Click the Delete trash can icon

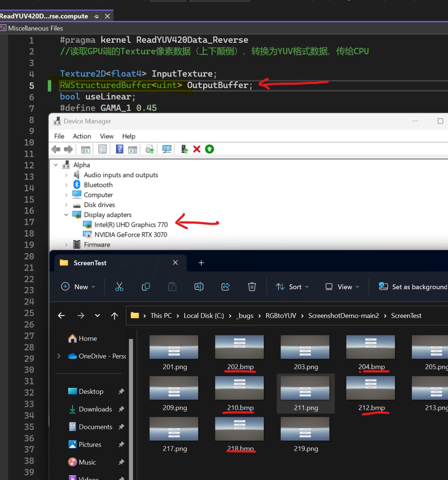pyautogui.click(x=252, y=287)
